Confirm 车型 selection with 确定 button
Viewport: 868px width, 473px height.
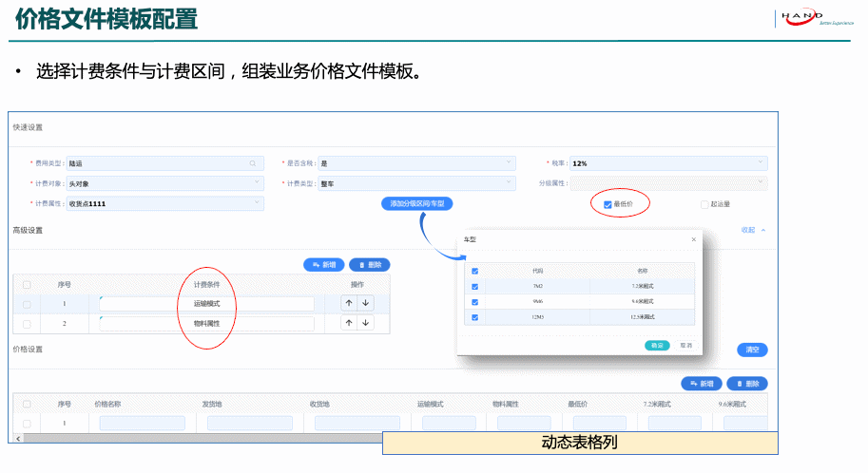pos(656,345)
